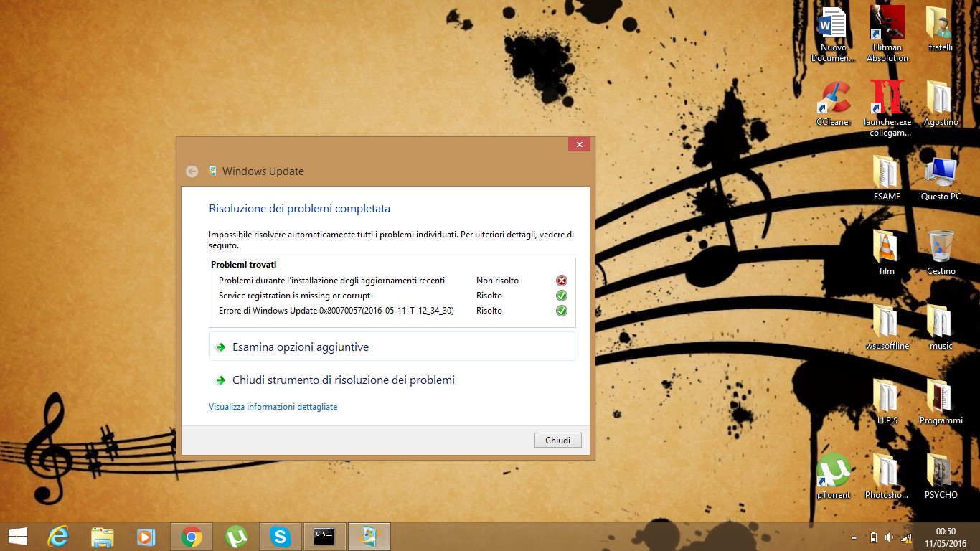Open the wsusoffline folder on desktop
Screen dimensions: 980x551
pyautogui.click(x=887, y=327)
